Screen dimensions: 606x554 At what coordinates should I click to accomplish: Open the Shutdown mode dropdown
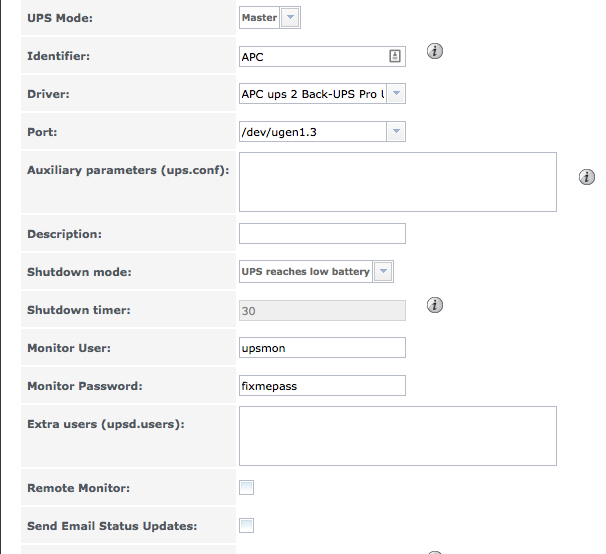(383, 271)
